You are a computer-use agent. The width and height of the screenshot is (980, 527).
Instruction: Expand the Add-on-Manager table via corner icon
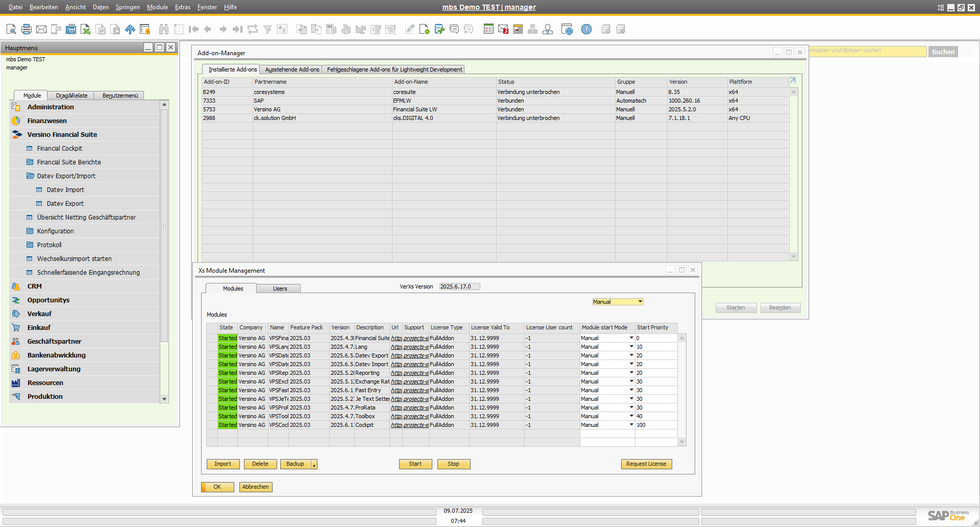(x=793, y=81)
